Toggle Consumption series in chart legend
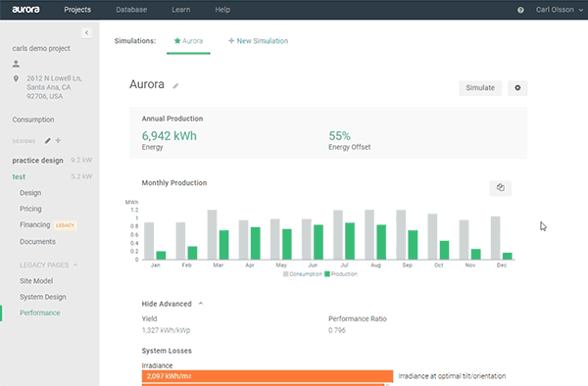 (303, 274)
